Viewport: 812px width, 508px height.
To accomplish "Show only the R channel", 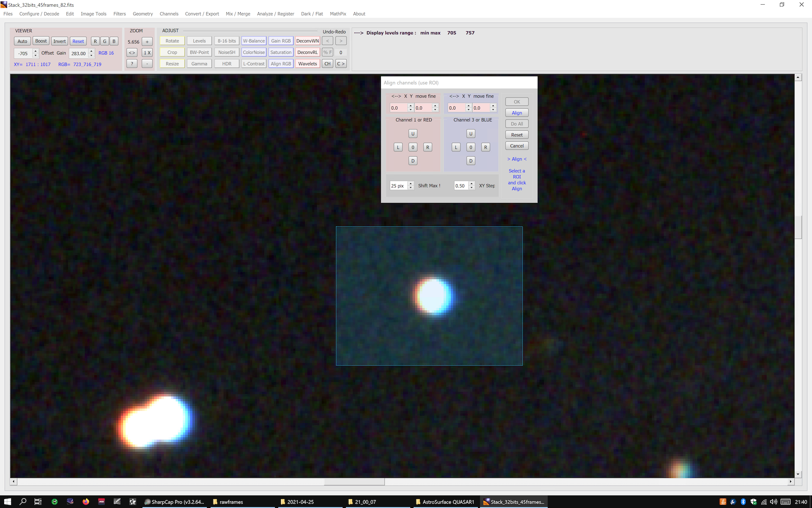I will point(95,41).
